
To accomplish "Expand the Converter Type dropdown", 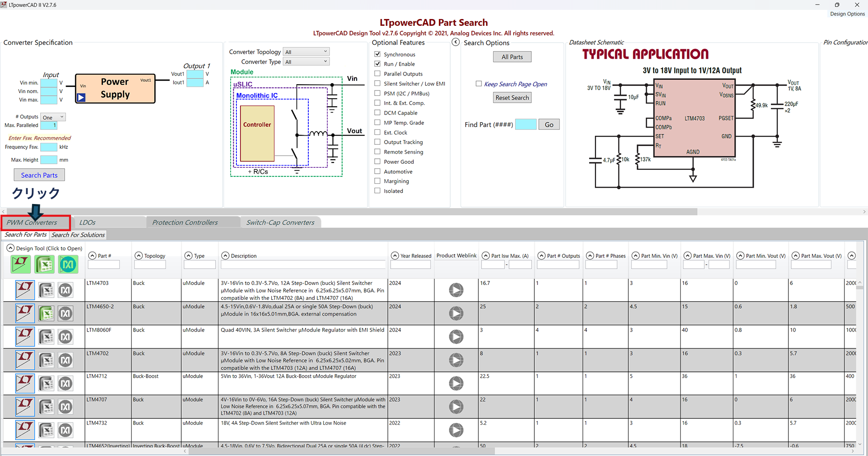I will (x=306, y=62).
